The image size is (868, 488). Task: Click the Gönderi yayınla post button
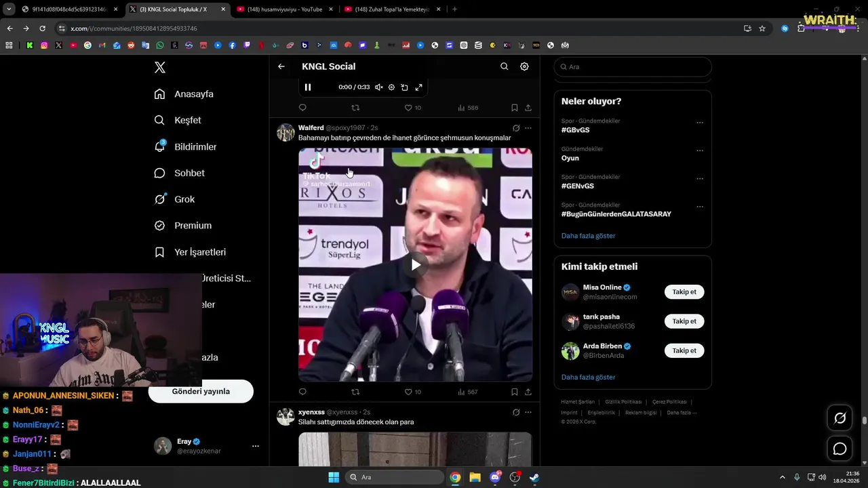201,391
